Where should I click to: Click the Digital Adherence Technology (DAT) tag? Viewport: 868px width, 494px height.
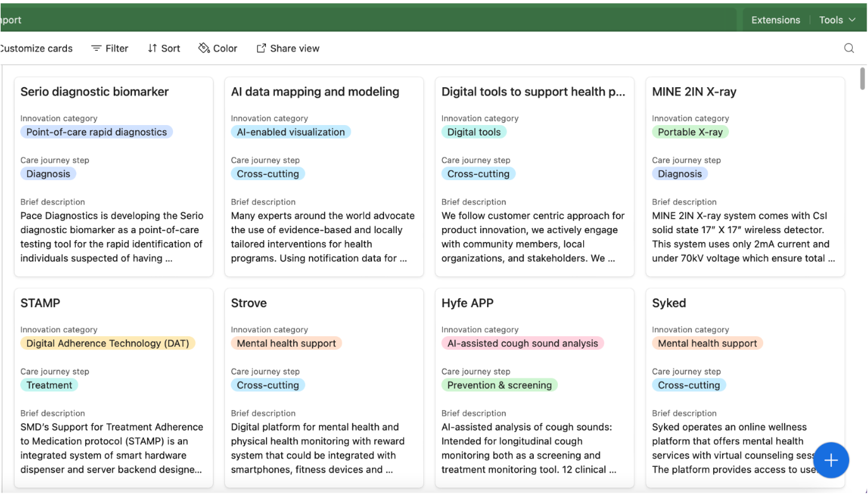coord(108,344)
